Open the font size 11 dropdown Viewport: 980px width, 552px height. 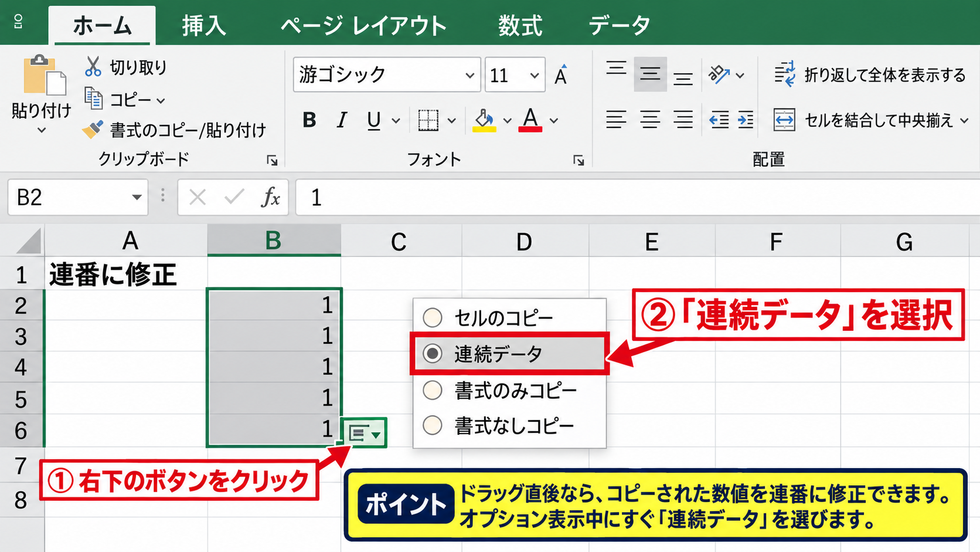coord(535,75)
